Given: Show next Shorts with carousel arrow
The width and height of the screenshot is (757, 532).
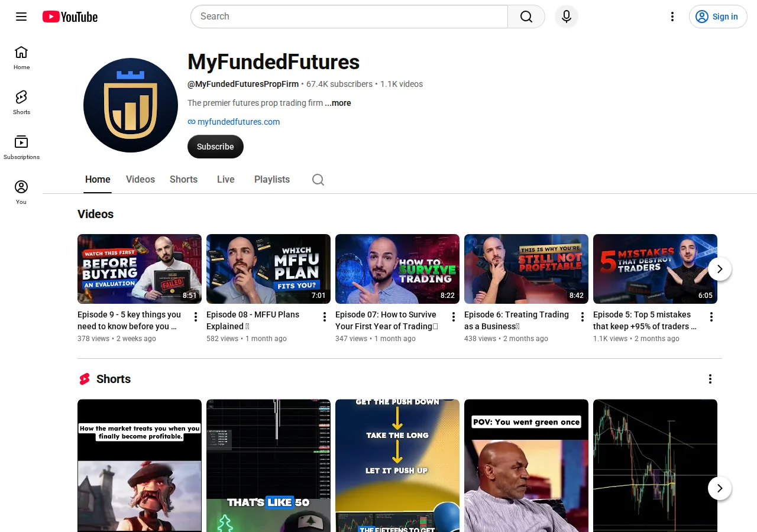Looking at the screenshot, I should pos(720,488).
